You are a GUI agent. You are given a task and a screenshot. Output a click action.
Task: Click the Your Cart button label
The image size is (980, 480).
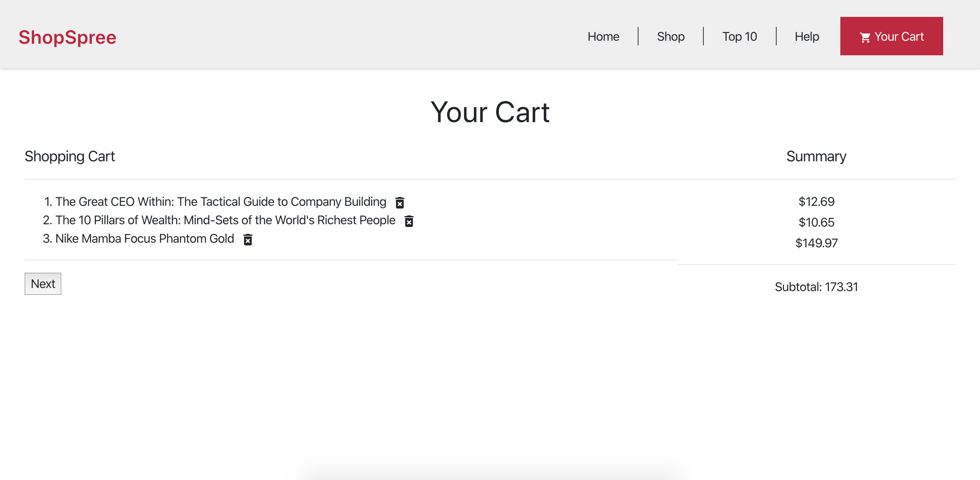click(899, 36)
